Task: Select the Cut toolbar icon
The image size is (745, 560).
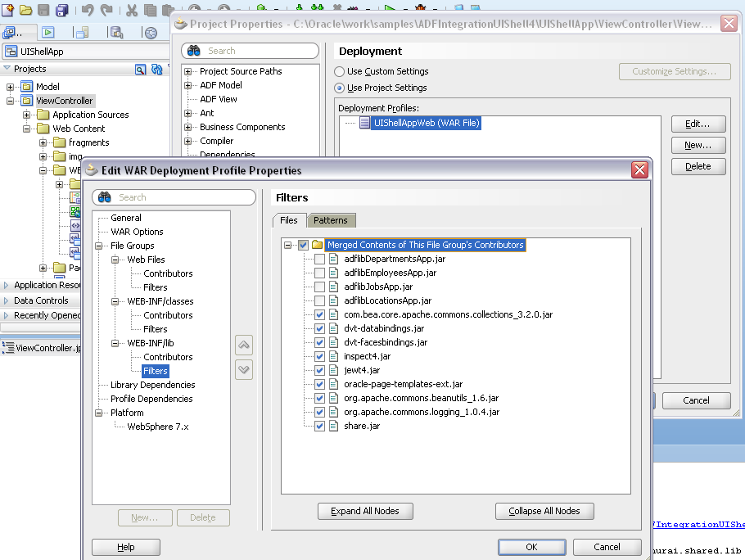Action: (x=131, y=9)
